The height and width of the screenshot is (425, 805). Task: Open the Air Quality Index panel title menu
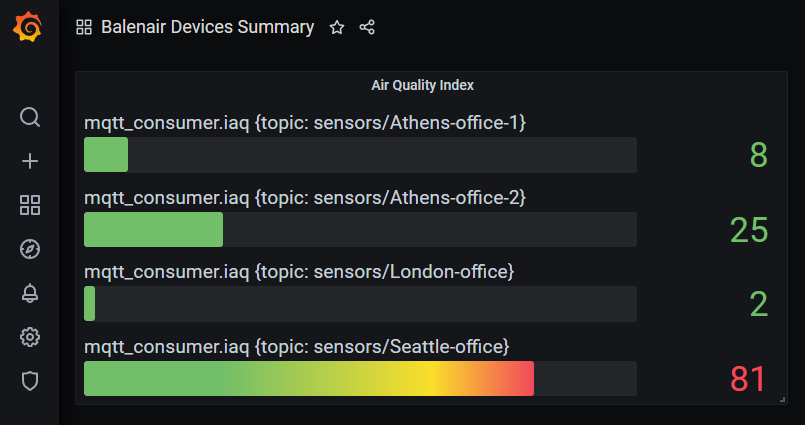(423, 85)
